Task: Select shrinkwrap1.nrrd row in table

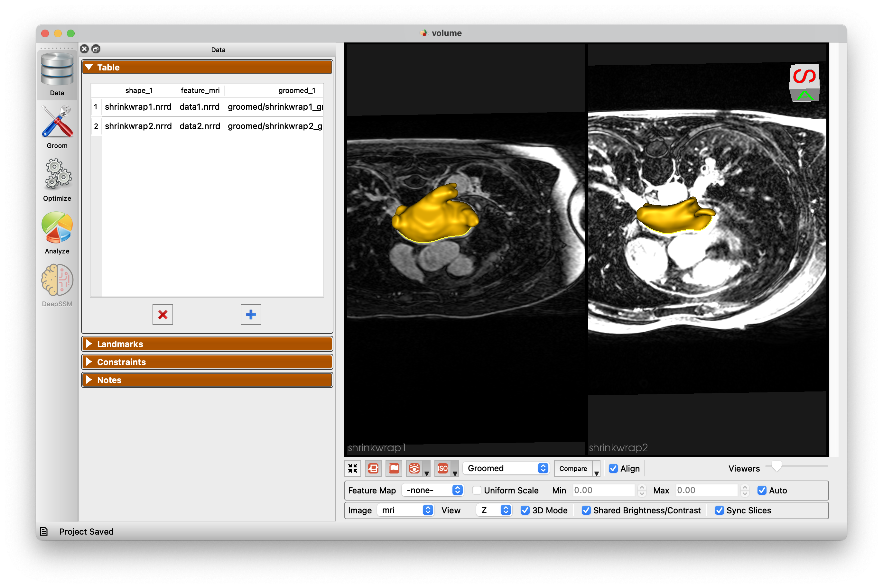Action: coord(138,107)
